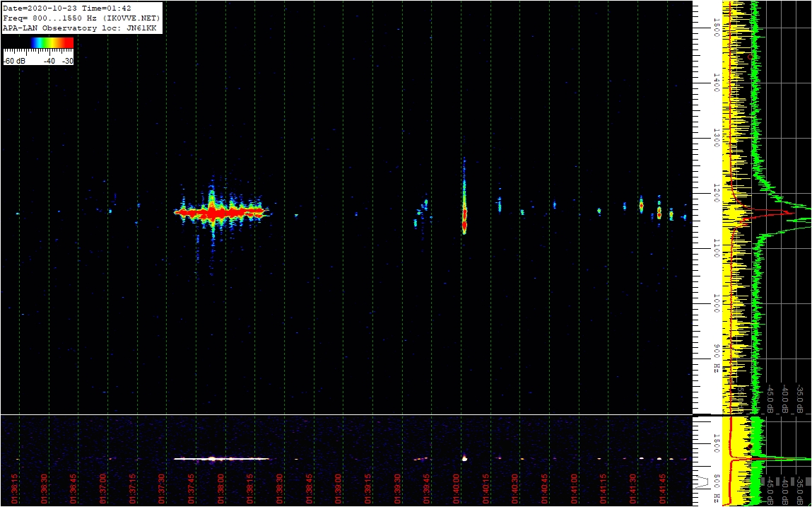
Task: Click the 01:37:15 time label
Action: coord(132,489)
